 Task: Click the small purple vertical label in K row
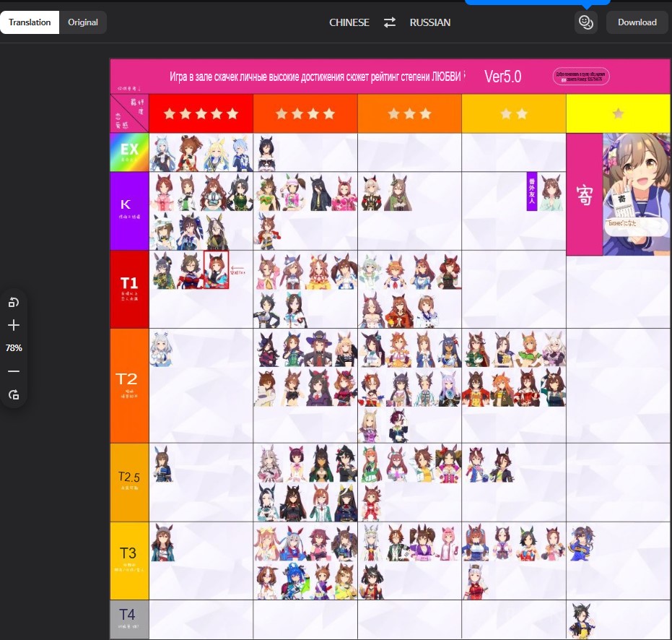coord(531,191)
